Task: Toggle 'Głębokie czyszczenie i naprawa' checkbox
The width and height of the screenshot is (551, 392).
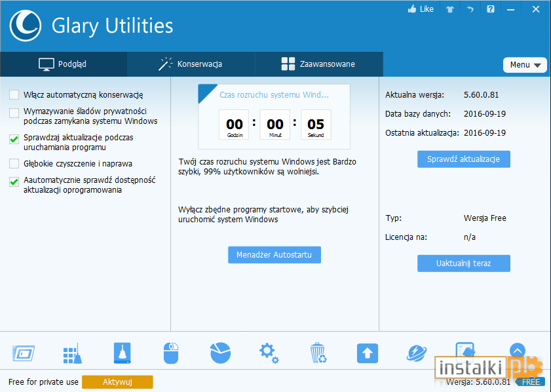Action: (x=14, y=163)
